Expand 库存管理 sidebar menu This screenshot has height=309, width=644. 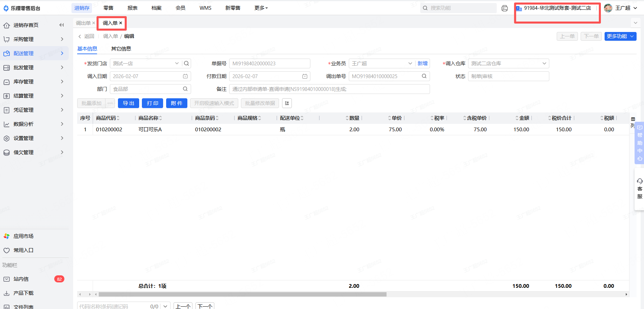[x=34, y=82]
